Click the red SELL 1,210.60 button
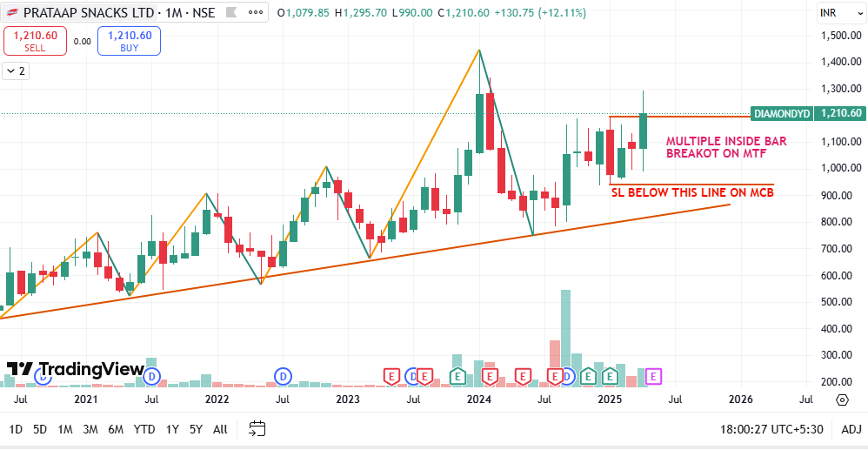The image size is (868, 450). pos(36,41)
